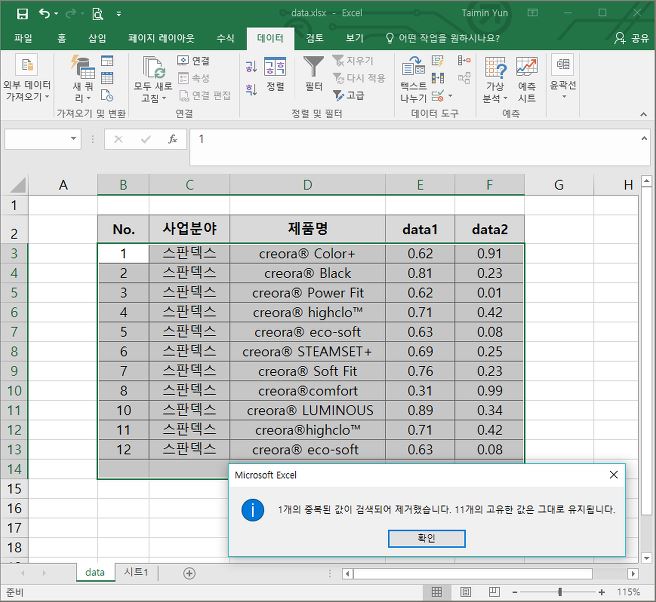Switch to the 시트1 sheet tab

136,572
